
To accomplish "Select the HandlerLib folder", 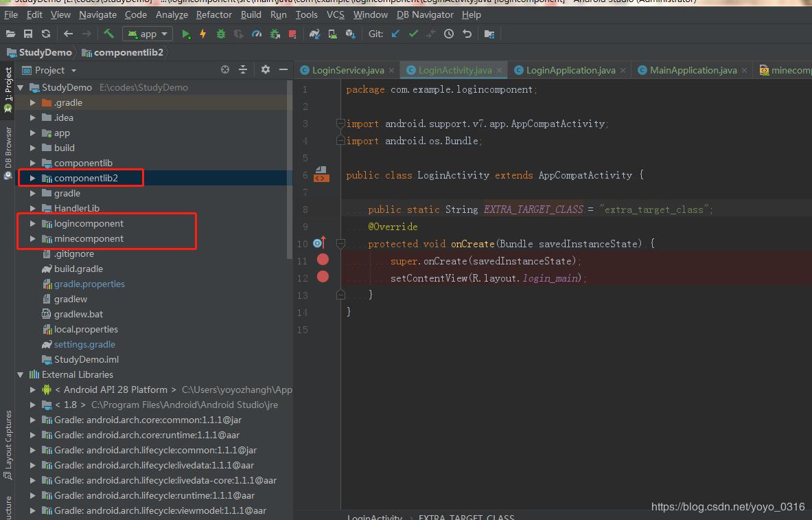I will 77,208.
